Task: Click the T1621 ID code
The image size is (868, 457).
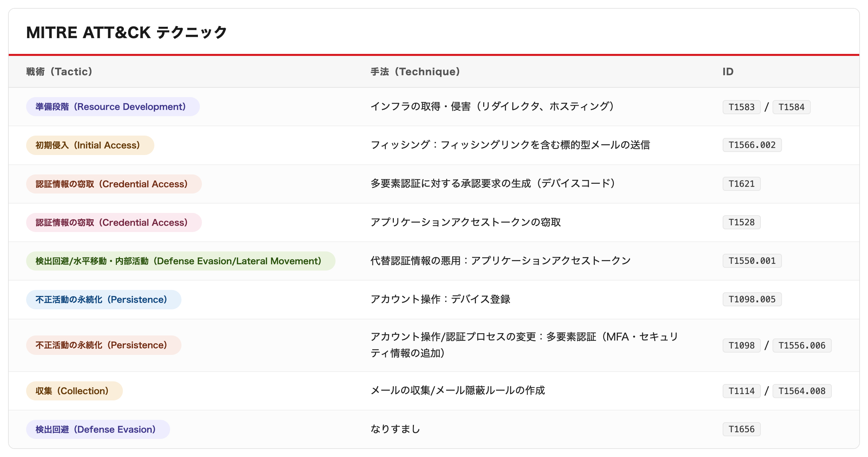Action: (741, 184)
